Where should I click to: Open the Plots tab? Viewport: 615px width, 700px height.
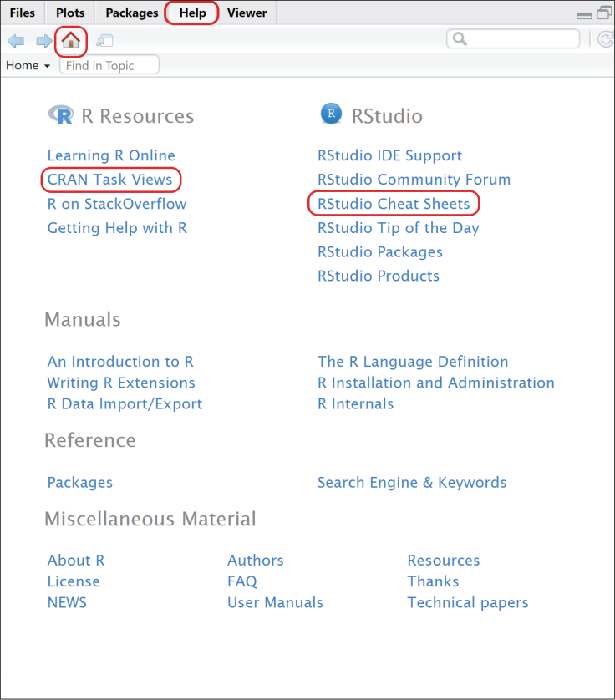coord(70,13)
